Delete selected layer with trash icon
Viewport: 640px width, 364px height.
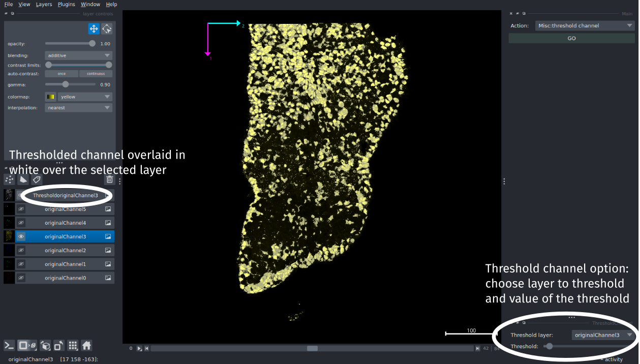tap(109, 179)
